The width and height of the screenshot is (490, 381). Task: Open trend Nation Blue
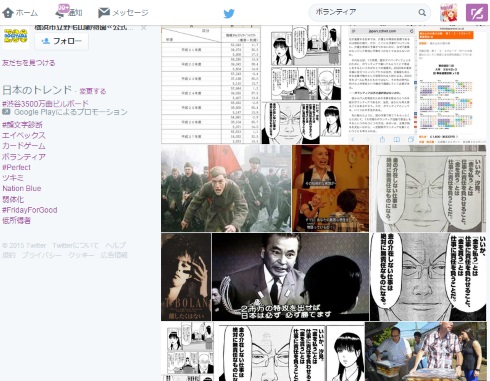click(22, 188)
